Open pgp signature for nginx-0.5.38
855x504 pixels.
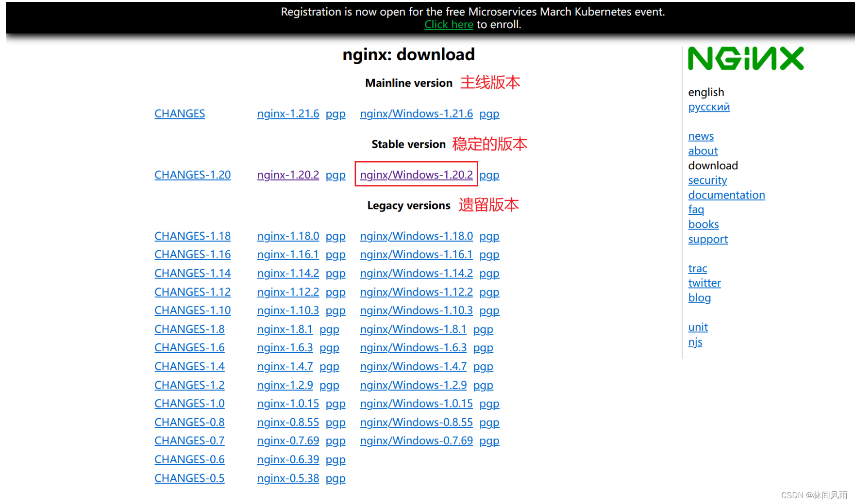[x=335, y=478]
